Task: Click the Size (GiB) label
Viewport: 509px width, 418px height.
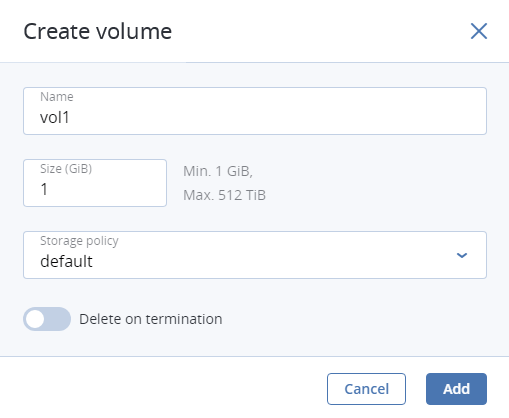Action: 66,169
